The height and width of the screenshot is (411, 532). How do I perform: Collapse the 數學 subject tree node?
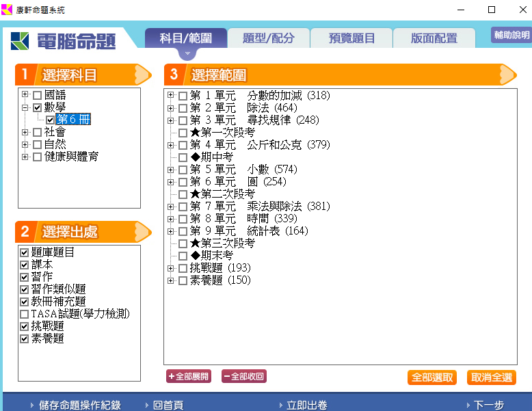[x=25, y=107]
